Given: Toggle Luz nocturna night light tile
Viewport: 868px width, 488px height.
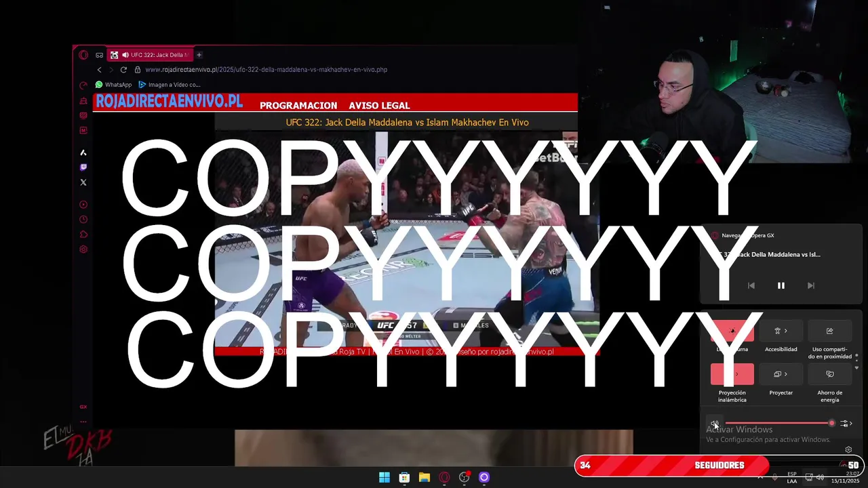Looking at the screenshot, I should tap(732, 331).
